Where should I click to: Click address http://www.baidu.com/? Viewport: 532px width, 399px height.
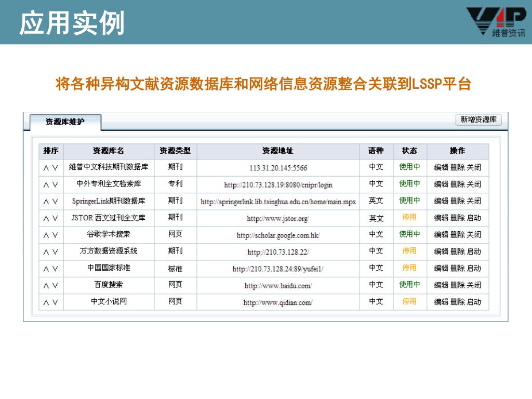278,286
